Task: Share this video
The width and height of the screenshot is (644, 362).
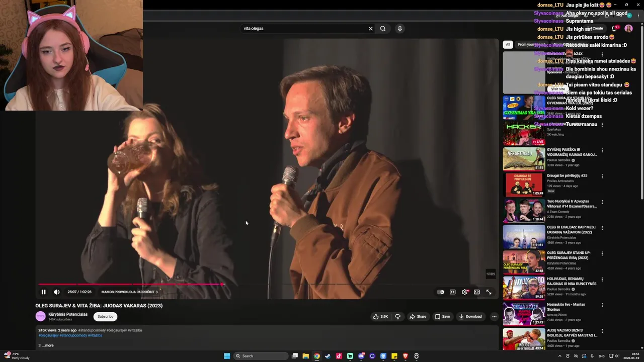Action: [x=418, y=317]
